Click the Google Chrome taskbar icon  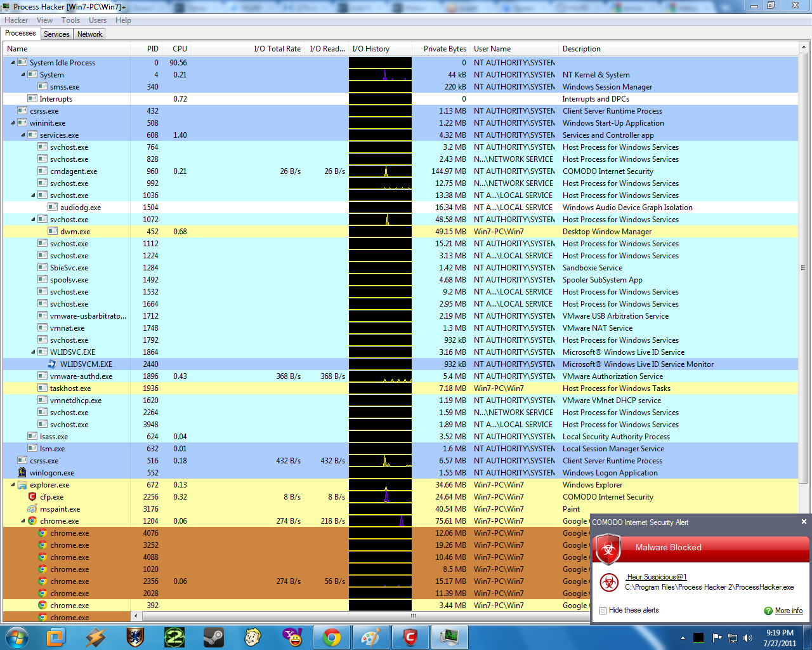pos(331,637)
